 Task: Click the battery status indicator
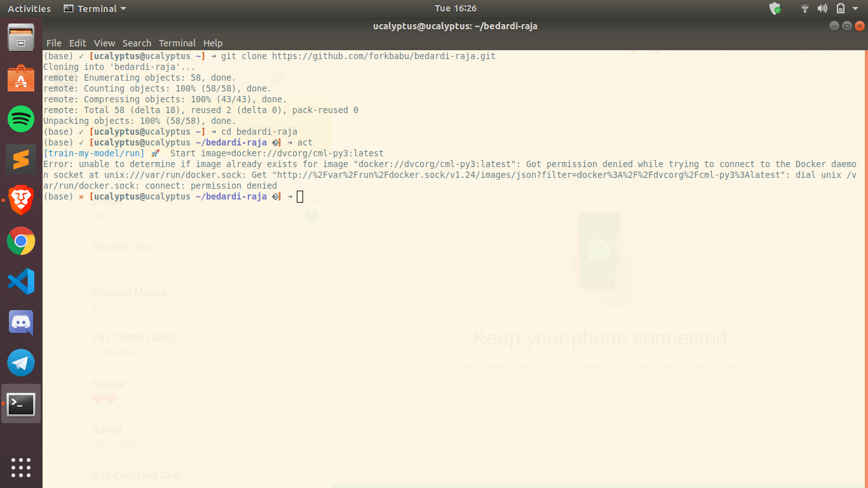(841, 8)
